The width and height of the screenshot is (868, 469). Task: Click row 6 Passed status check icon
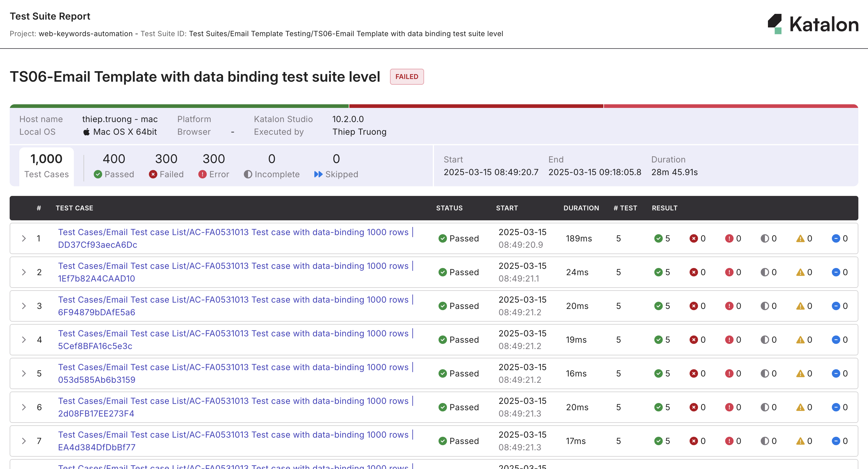[443, 407]
